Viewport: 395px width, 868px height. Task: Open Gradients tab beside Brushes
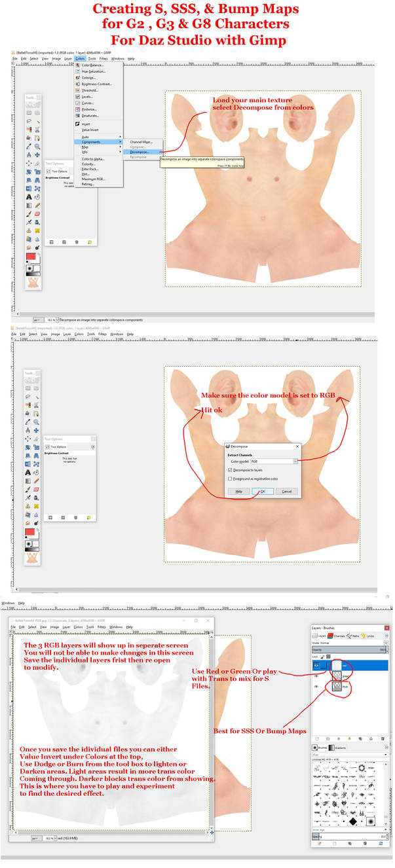click(x=337, y=748)
